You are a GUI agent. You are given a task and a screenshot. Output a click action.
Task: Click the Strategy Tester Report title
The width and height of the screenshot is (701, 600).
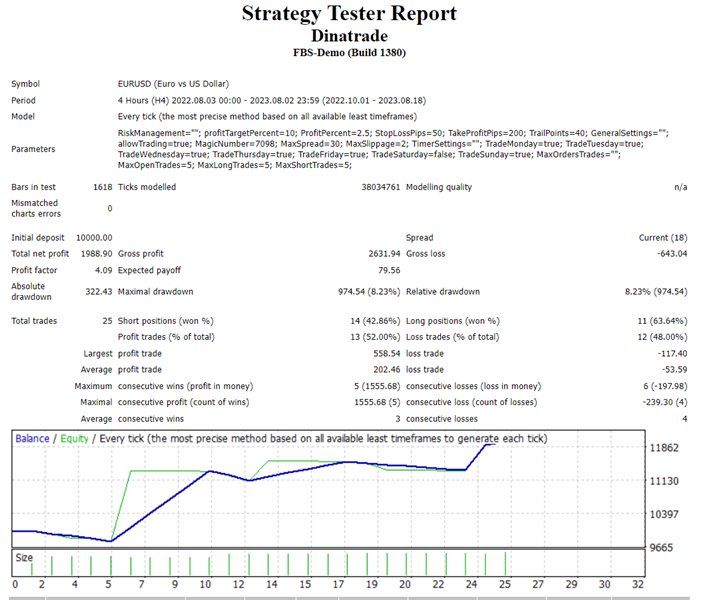349,13
